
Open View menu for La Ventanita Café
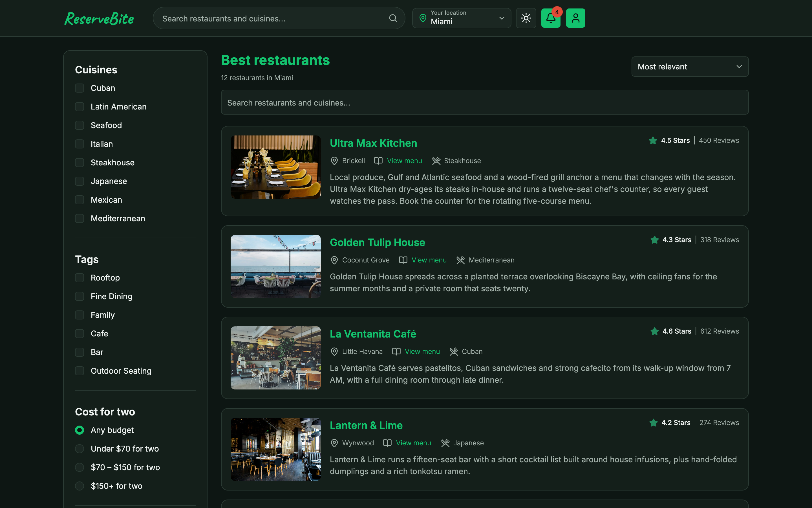422,352
